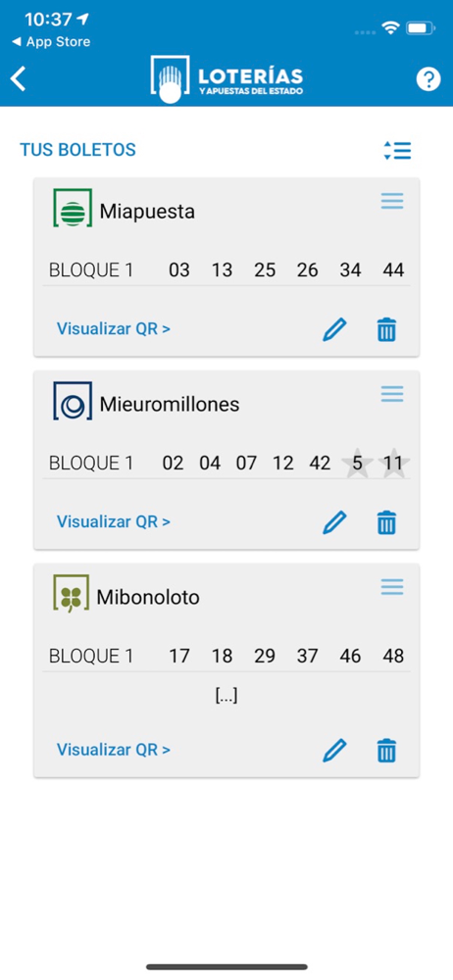Image resolution: width=453 pixels, height=980 pixels.
Task: Delete the Mibonoloto ticket
Action: point(386,750)
